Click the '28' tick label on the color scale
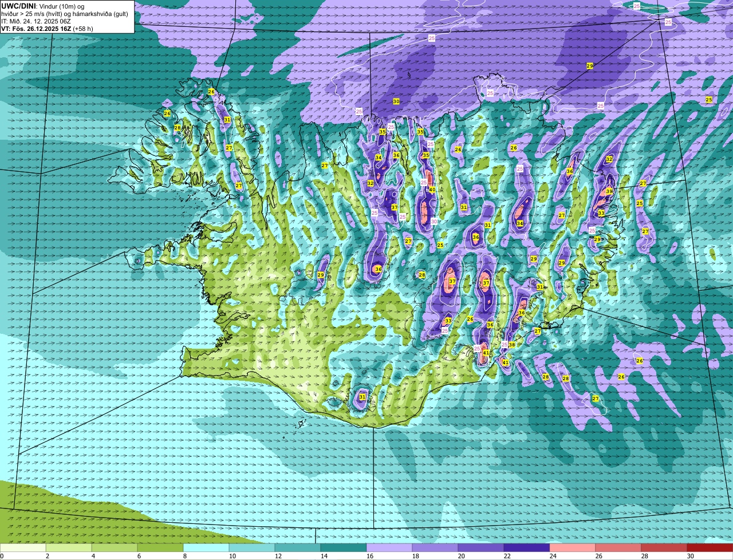The height and width of the screenshot is (560, 733). (x=644, y=556)
